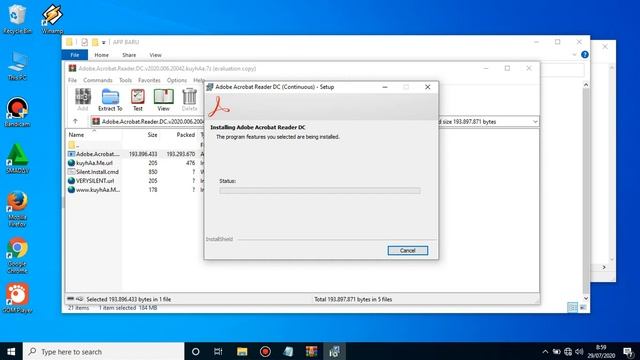This screenshot has height=360, width=640.
Task: Launch SMADAV from the desktop
Action: (17, 159)
